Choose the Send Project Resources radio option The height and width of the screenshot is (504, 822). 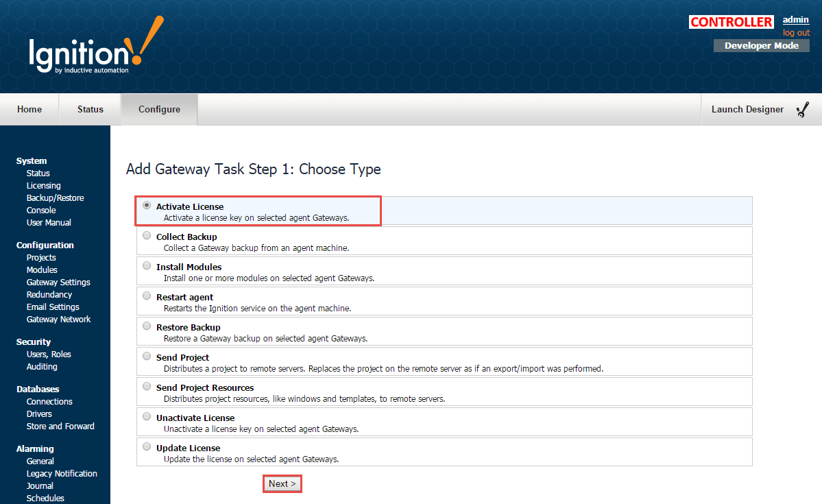tap(147, 386)
